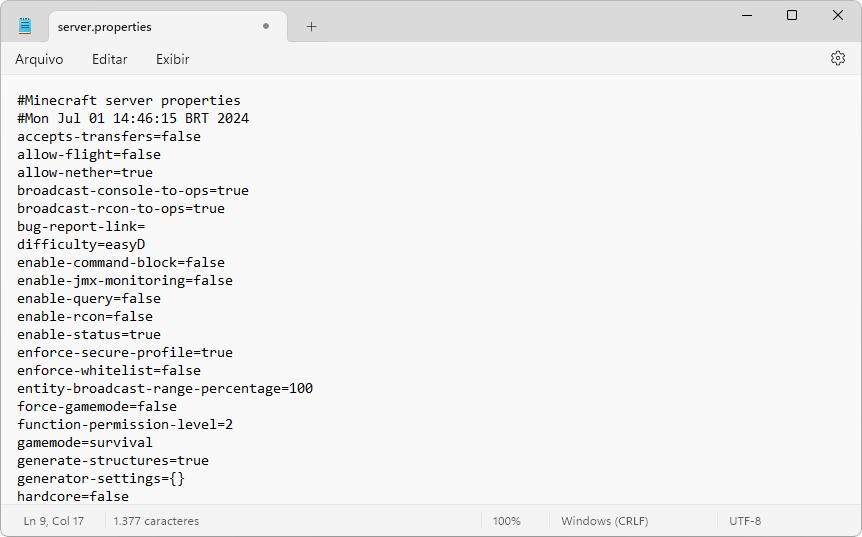The height and width of the screenshot is (537, 862).
Task: Click the Notepad app icon
Action: pyautogui.click(x=25, y=26)
